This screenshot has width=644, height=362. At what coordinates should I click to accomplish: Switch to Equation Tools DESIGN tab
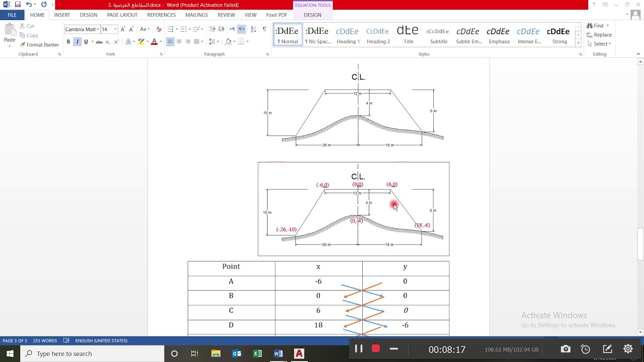tap(312, 15)
